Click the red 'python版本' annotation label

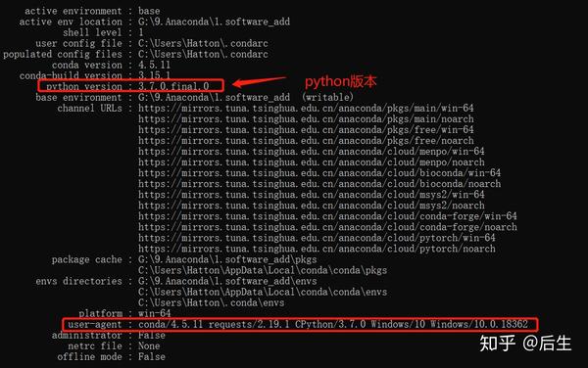[x=340, y=81]
